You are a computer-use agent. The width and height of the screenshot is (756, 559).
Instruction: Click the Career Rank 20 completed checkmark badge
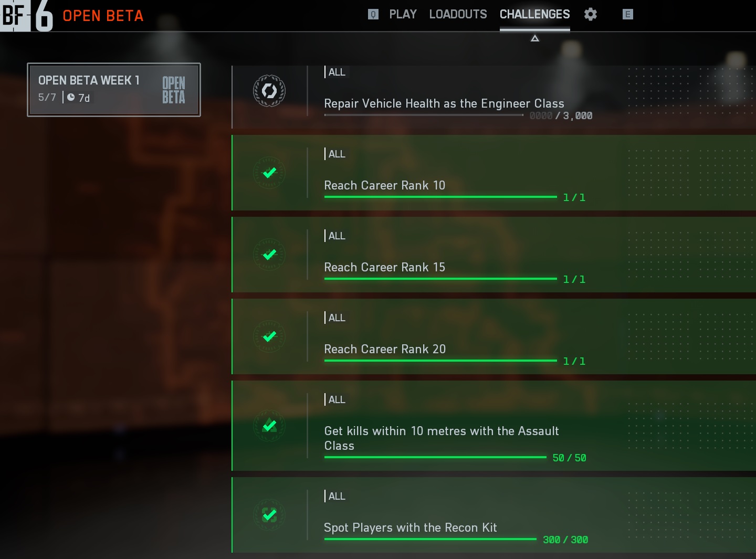[269, 336]
